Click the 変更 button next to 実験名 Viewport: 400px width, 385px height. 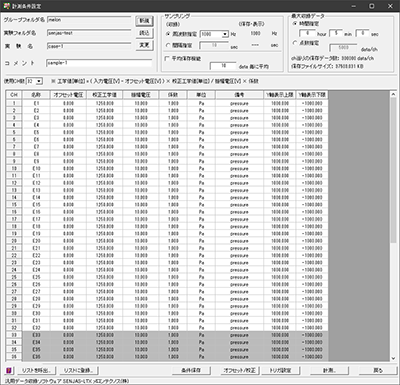click(144, 45)
